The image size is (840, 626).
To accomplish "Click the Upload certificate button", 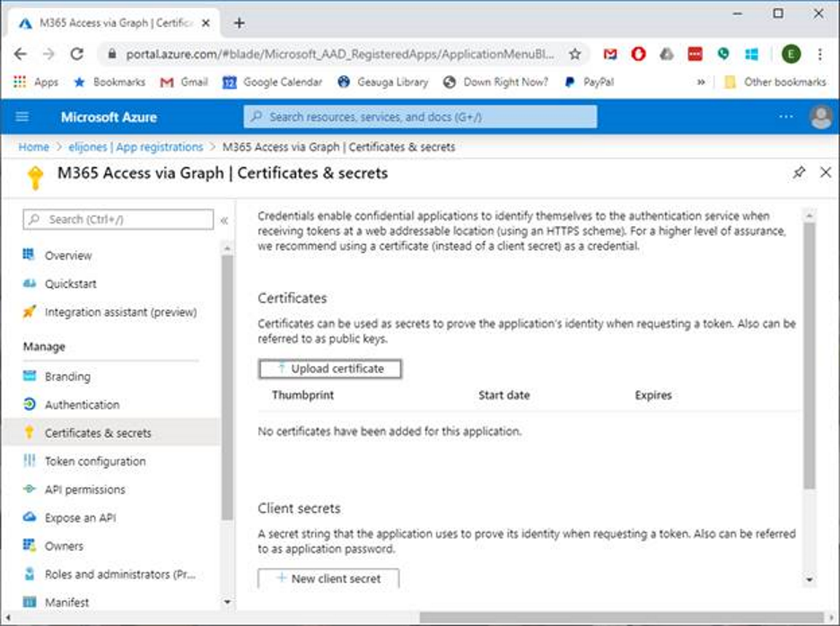I will click(329, 369).
